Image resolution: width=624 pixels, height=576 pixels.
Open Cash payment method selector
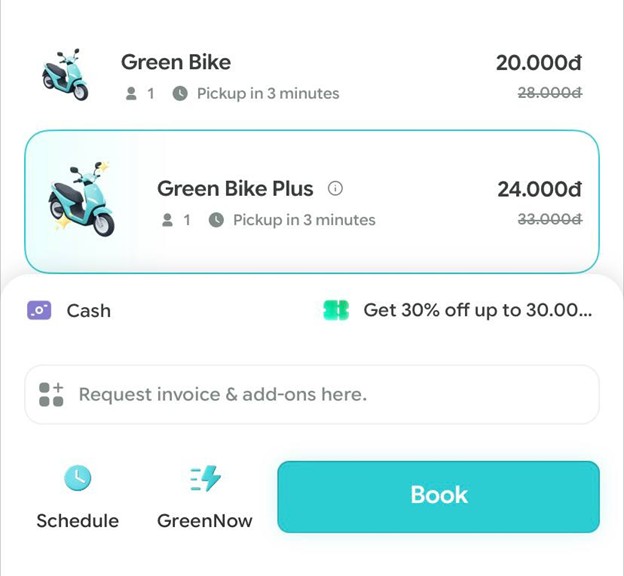[88, 310]
